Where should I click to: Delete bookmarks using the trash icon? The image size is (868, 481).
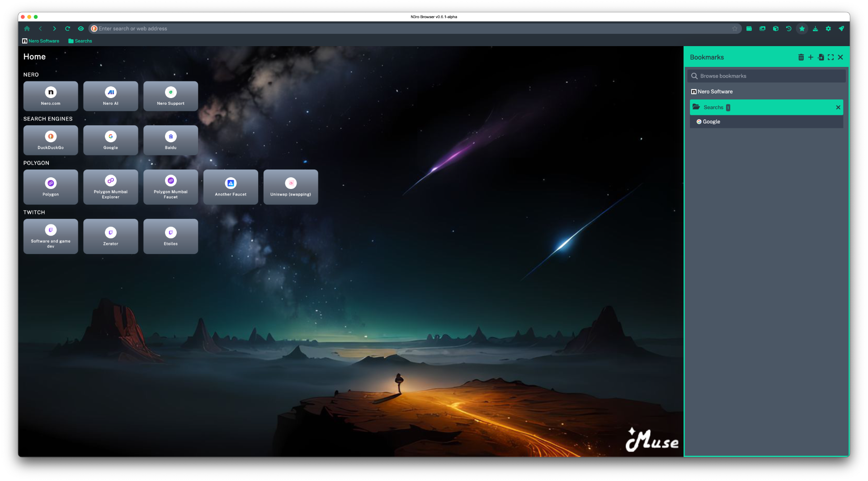801,57
